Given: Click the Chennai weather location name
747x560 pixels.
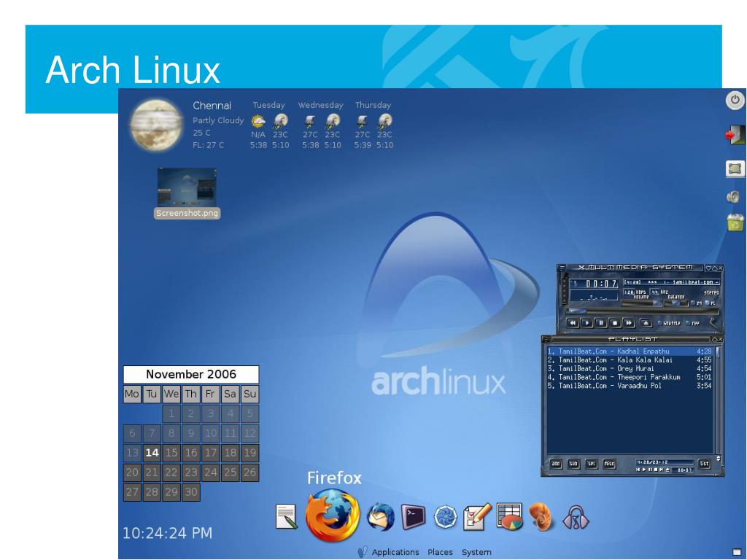Looking at the screenshot, I should pos(212,106).
